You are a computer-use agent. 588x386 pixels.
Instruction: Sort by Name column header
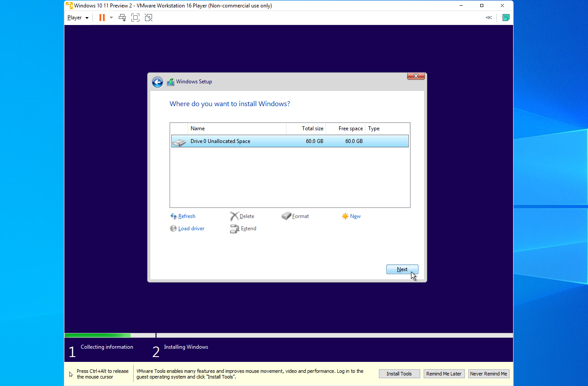click(x=237, y=129)
